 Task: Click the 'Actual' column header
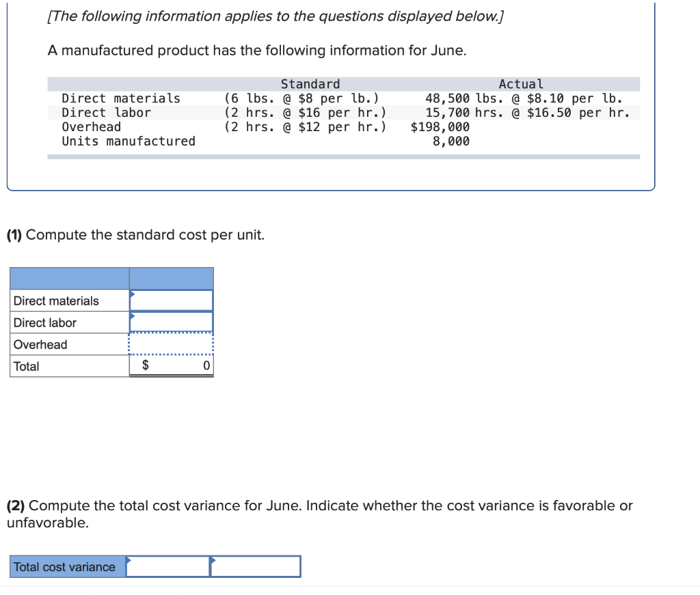(520, 84)
